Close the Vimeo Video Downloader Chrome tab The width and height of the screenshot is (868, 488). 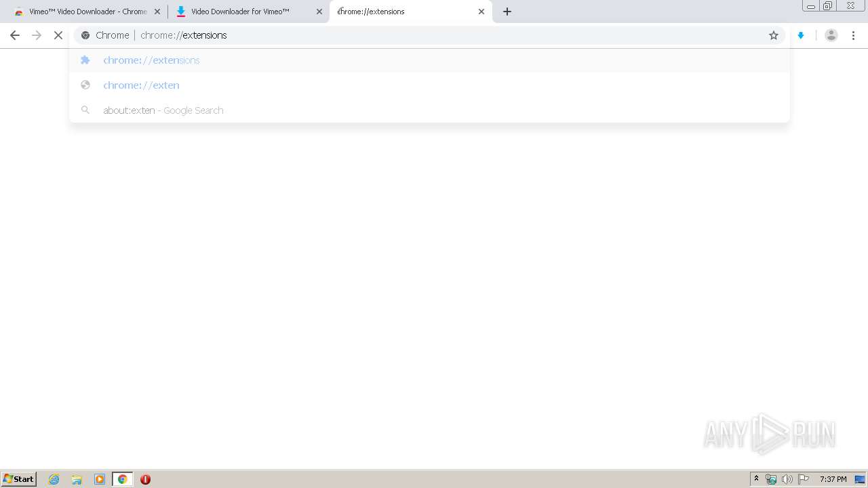tap(157, 12)
